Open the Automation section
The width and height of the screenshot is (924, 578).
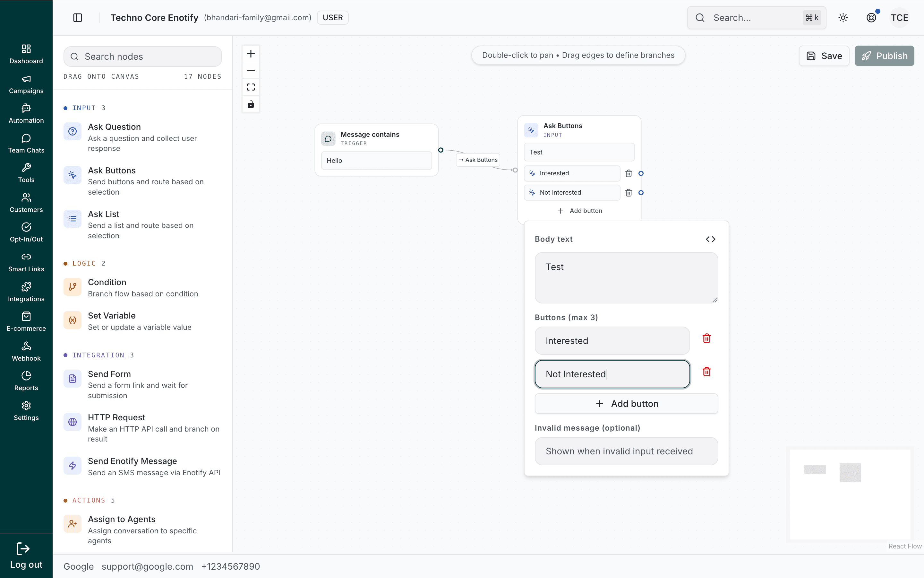(x=26, y=114)
